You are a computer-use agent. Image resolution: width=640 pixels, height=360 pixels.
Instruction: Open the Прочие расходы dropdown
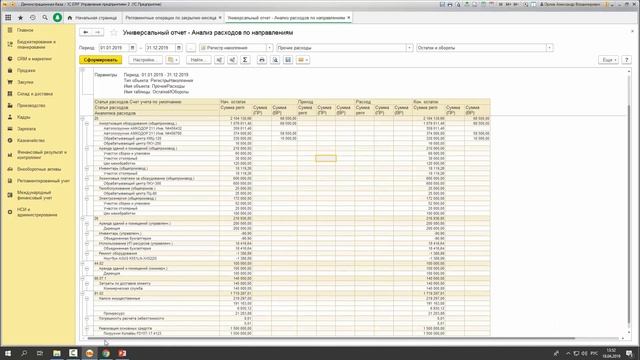pyautogui.click(x=409, y=48)
